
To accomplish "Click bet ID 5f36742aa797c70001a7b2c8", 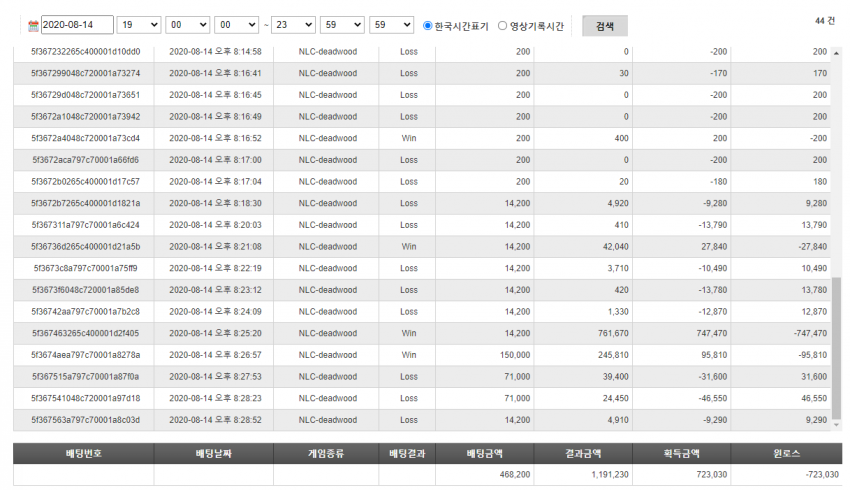I will click(86, 312).
